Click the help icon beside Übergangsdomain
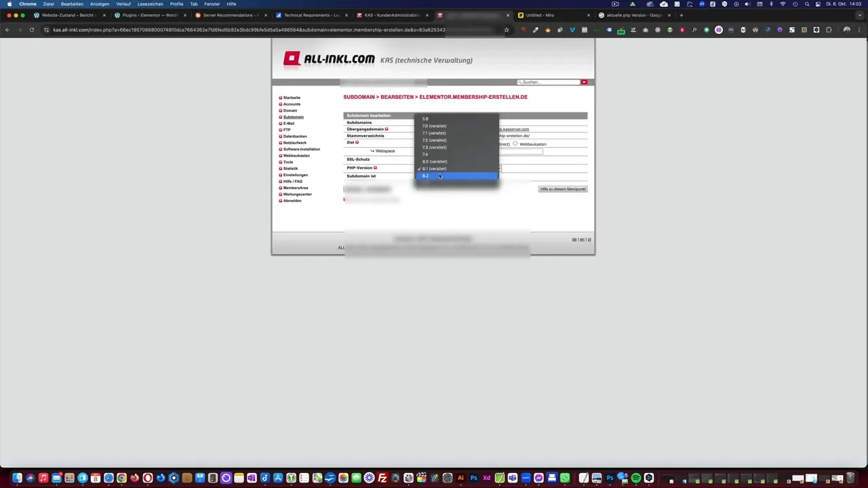Viewport: 868px width, 488px height. [x=387, y=129]
